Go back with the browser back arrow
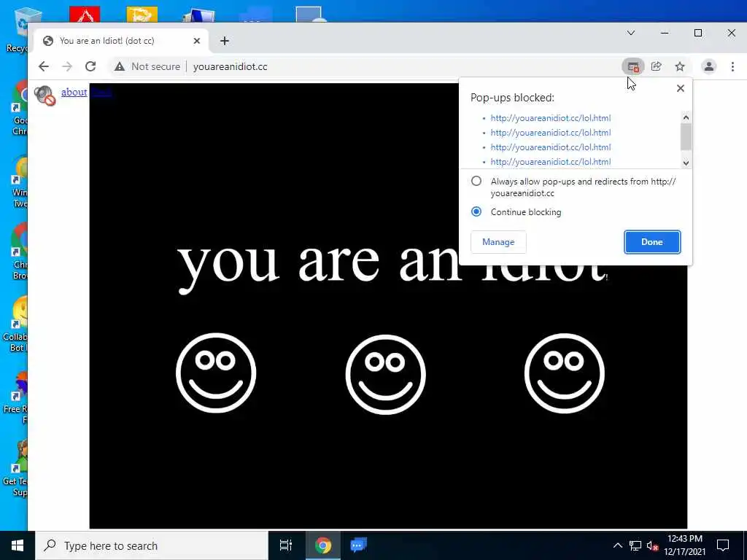 click(x=43, y=66)
